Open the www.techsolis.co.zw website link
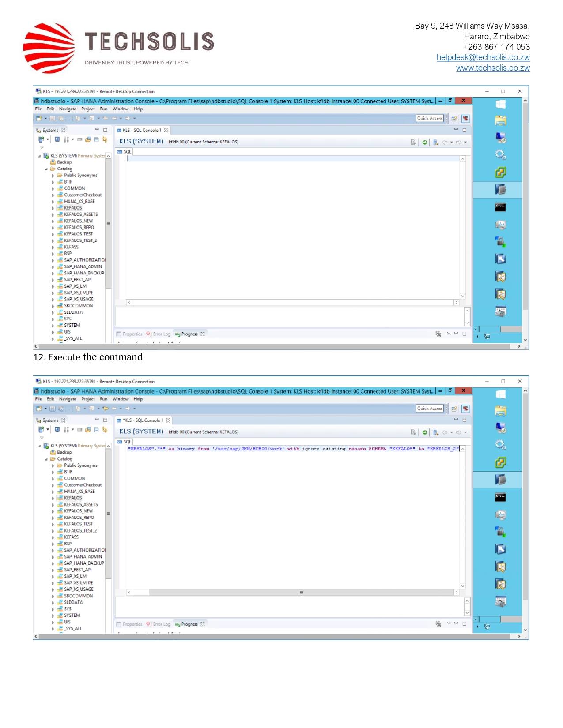Viewport: 563px width, 728px height. tap(493, 68)
